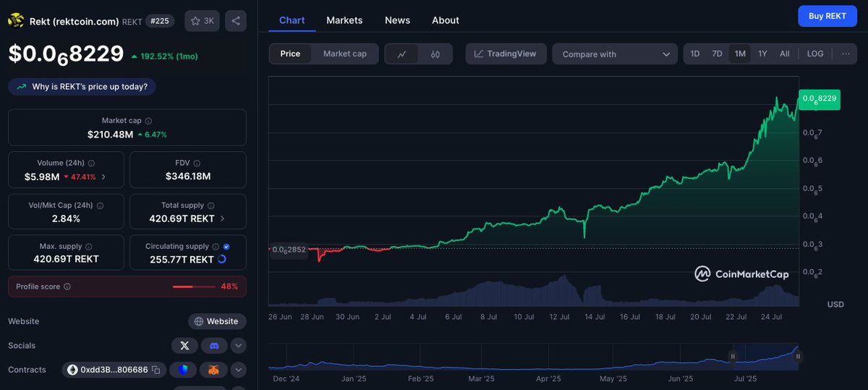Screen dimensions: 868x390
Task: Click the circulating supply progress ring
Action: [x=221, y=259]
